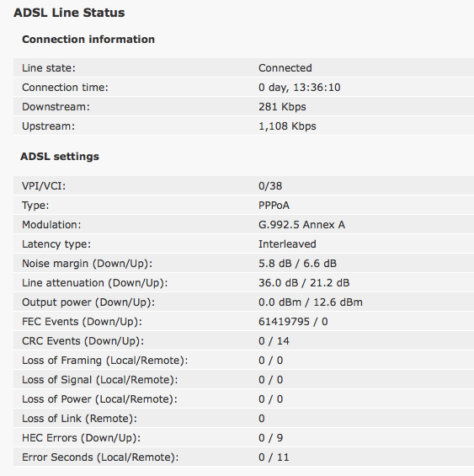This screenshot has width=474, height=476.
Task: Select the Type value PPPoA
Action: [274, 206]
